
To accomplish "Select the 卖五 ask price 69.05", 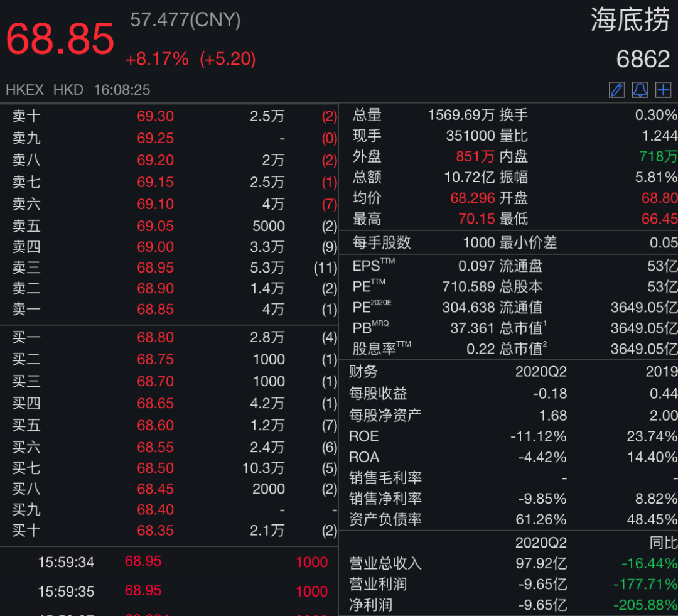I will click(x=155, y=226).
